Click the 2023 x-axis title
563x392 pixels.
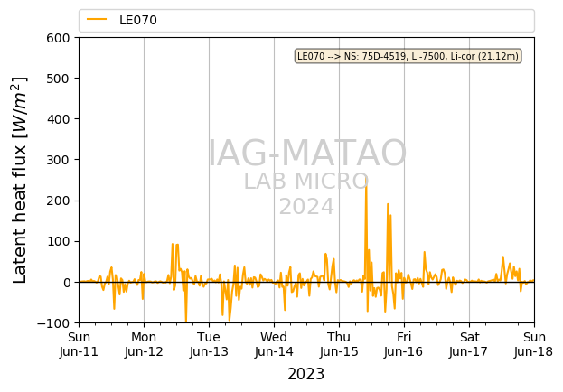(x=306, y=374)
